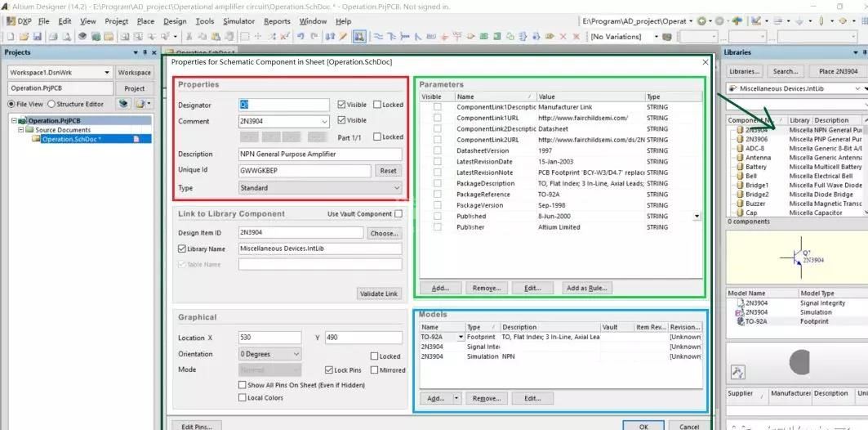
Task: Click the New document icon in toolbar
Action: pyautogui.click(x=11, y=37)
